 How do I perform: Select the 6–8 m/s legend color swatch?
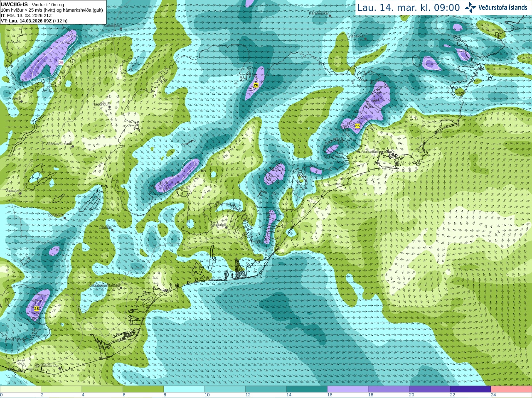143,389
